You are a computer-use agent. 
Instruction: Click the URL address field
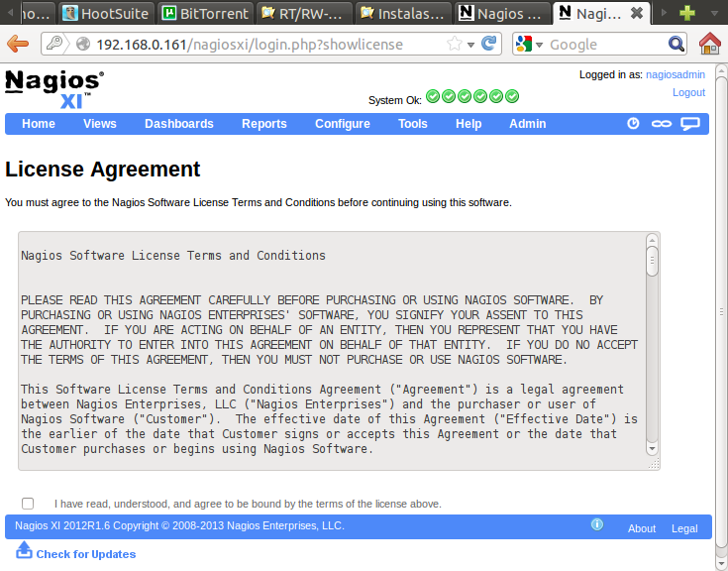(x=269, y=45)
